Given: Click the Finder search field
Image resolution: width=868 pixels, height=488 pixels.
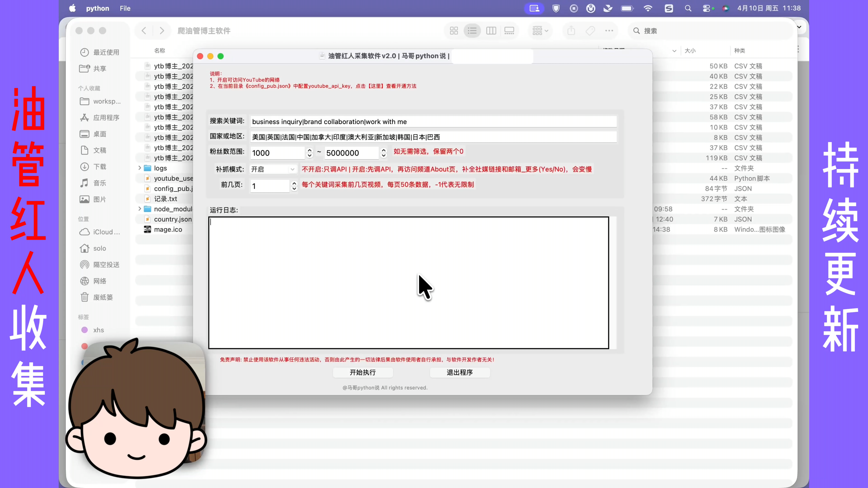Looking at the screenshot, I should tap(710, 31).
